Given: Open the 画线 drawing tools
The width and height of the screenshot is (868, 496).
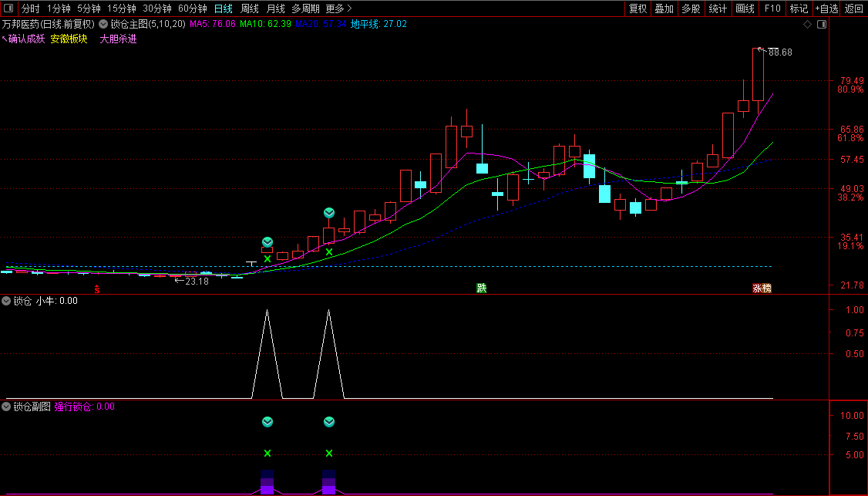Looking at the screenshot, I should [745, 8].
